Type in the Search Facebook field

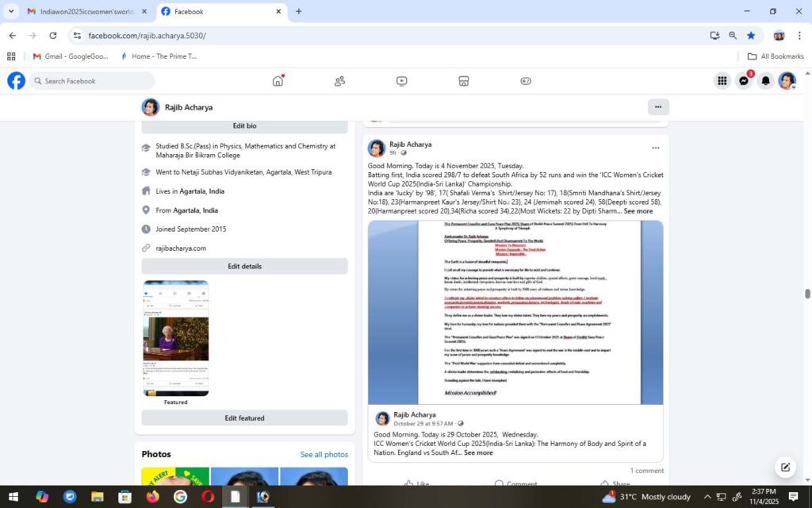[x=97, y=81]
